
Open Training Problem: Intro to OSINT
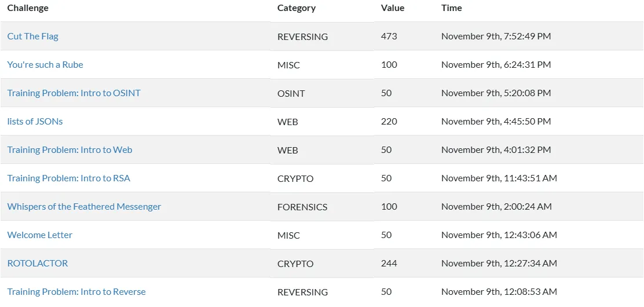coord(74,93)
